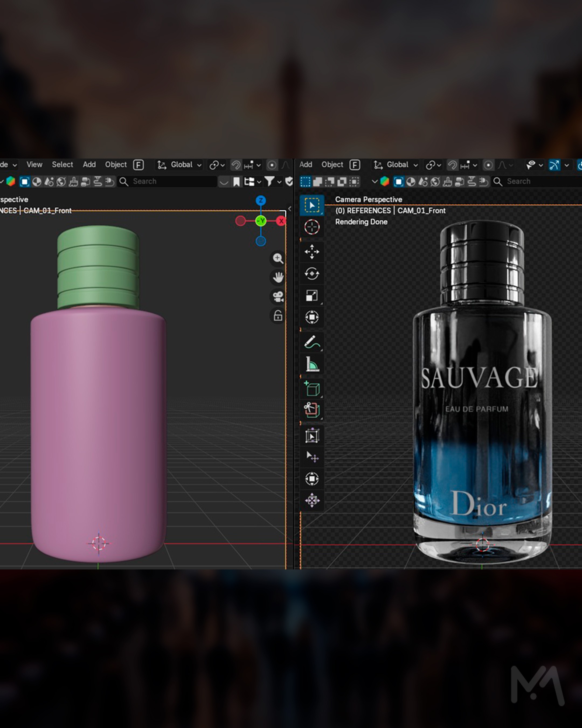
Task: Activate the Annotate pencil tool
Action: (312, 342)
